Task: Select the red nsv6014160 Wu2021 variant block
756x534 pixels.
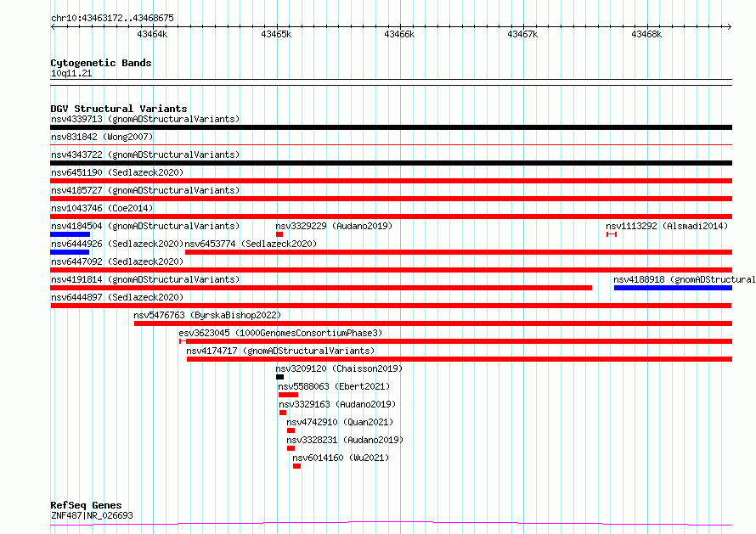Action: (x=296, y=466)
